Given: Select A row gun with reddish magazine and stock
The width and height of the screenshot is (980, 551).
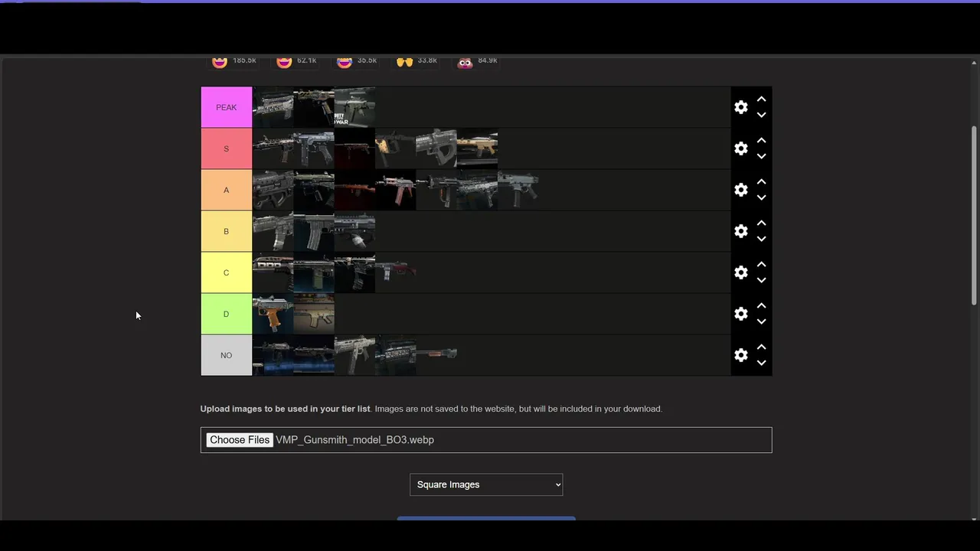Looking at the screenshot, I should coord(396,190).
